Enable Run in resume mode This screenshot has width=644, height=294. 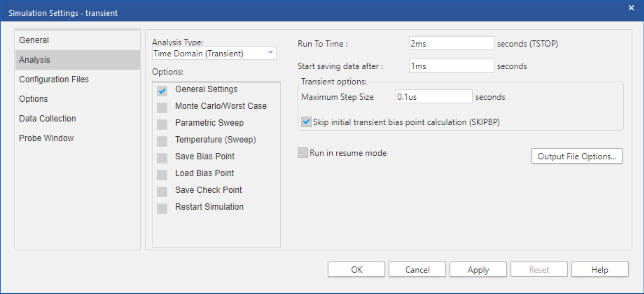point(303,153)
